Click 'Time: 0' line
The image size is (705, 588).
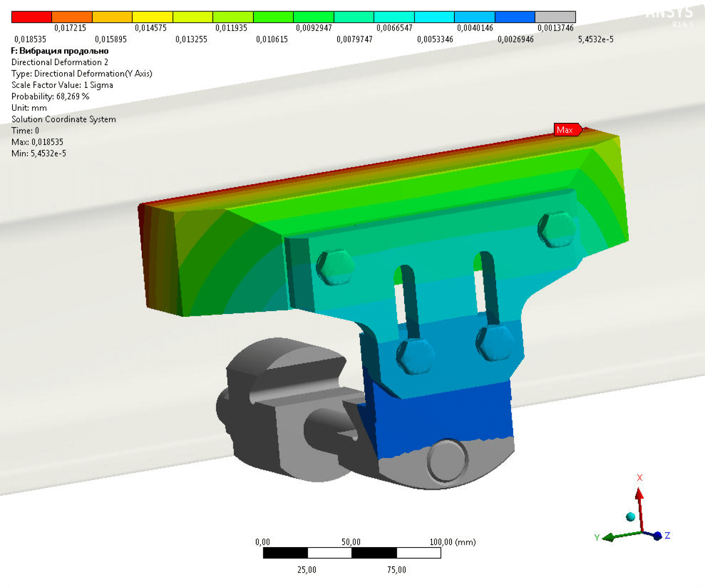[25, 131]
